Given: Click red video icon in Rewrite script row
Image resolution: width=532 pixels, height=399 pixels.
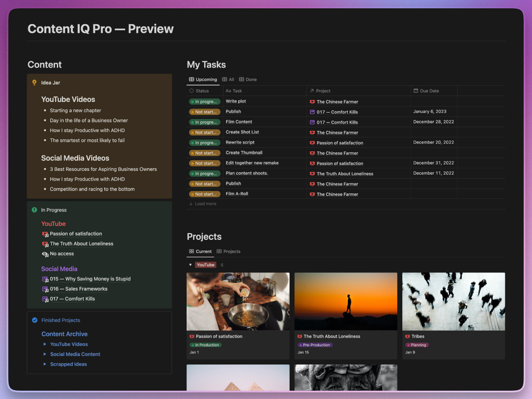Looking at the screenshot, I should (x=312, y=143).
